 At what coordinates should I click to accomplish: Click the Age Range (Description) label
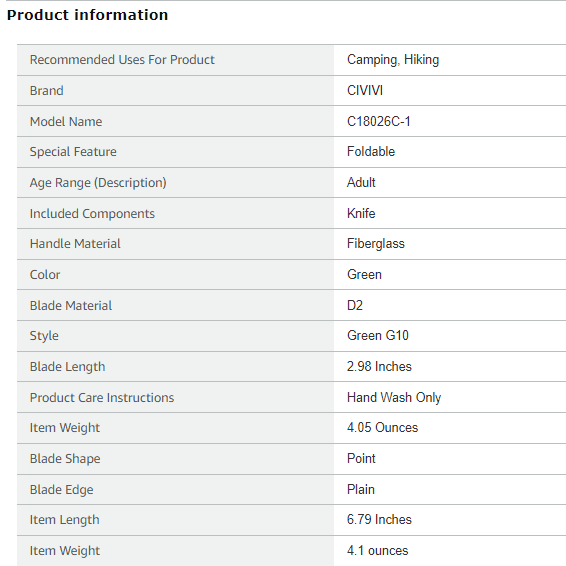click(98, 183)
